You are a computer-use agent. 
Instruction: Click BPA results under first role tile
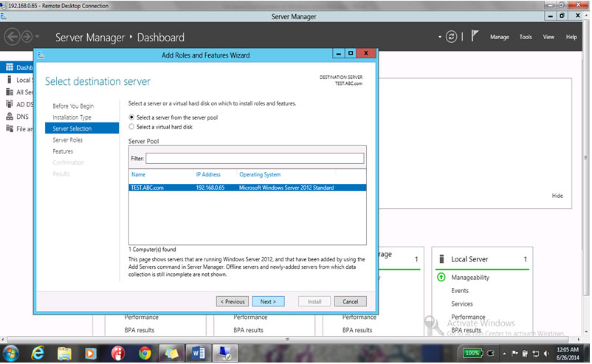point(140,330)
